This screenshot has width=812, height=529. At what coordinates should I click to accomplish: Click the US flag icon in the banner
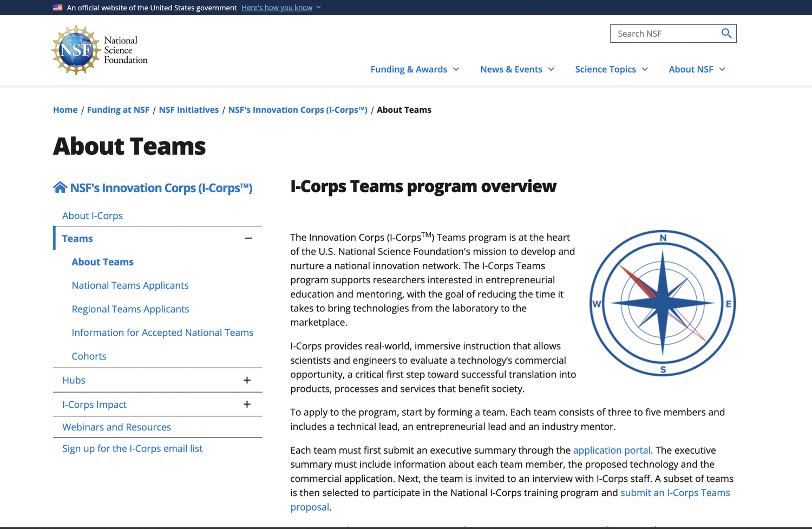pos(58,8)
